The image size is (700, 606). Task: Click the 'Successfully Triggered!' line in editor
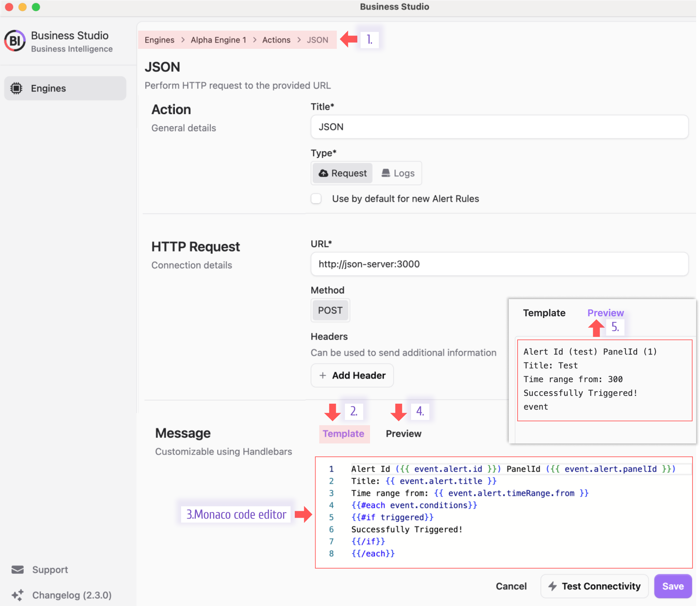point(407,529)
